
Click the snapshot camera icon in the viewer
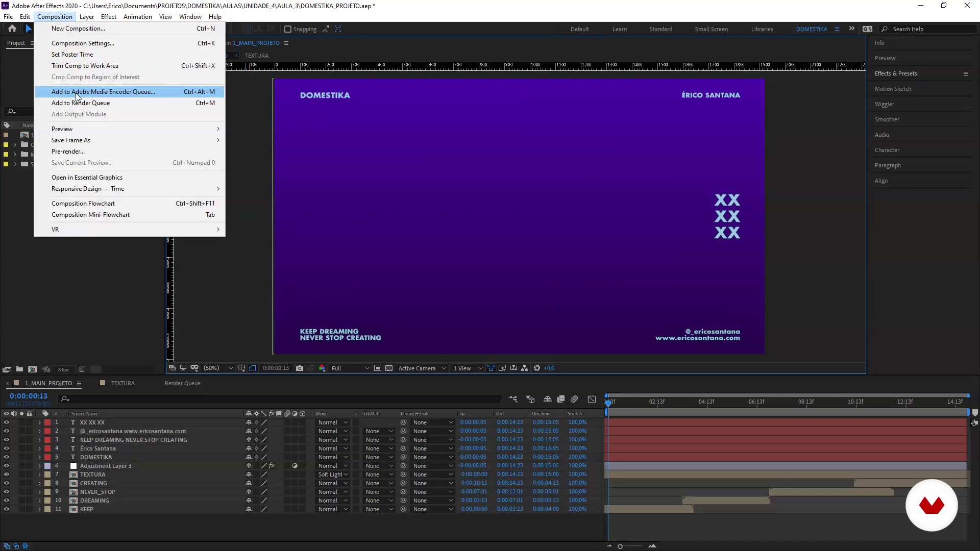click(300, 368)
